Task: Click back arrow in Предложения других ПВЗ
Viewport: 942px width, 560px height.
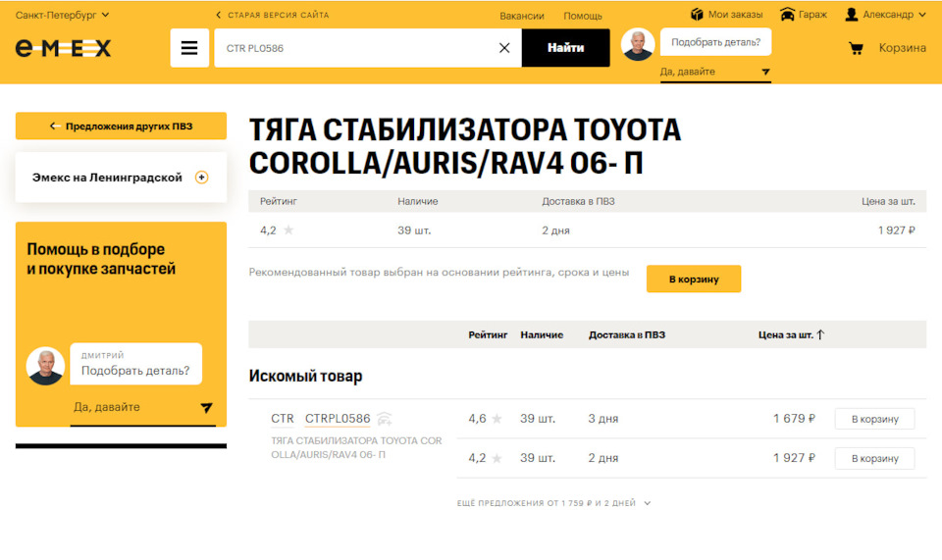Action: 55,127
